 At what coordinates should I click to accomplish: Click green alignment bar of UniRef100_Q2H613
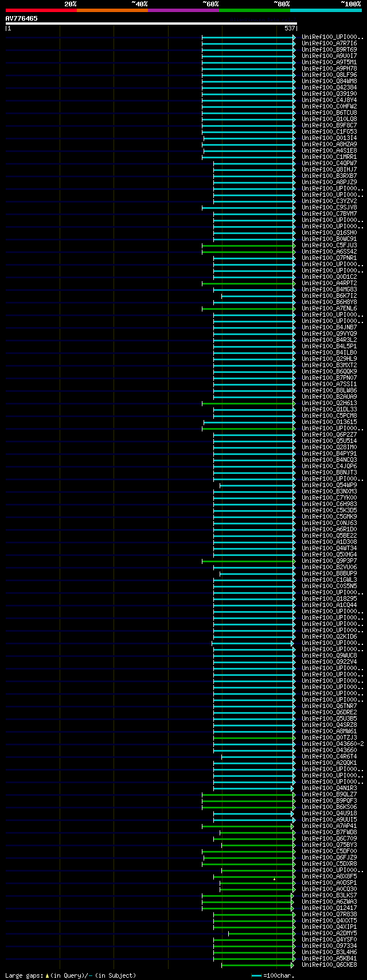coord(249,403)
